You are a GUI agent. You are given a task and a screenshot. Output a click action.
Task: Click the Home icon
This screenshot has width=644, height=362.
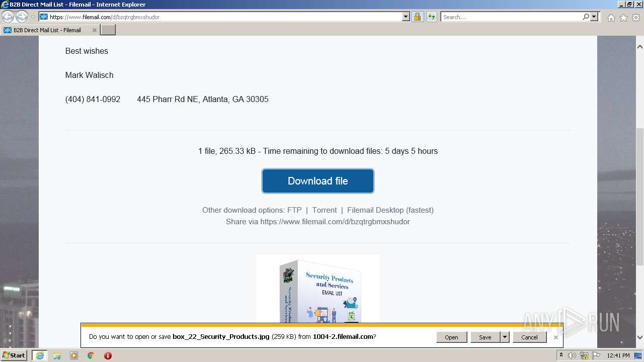tap(611, 18)
